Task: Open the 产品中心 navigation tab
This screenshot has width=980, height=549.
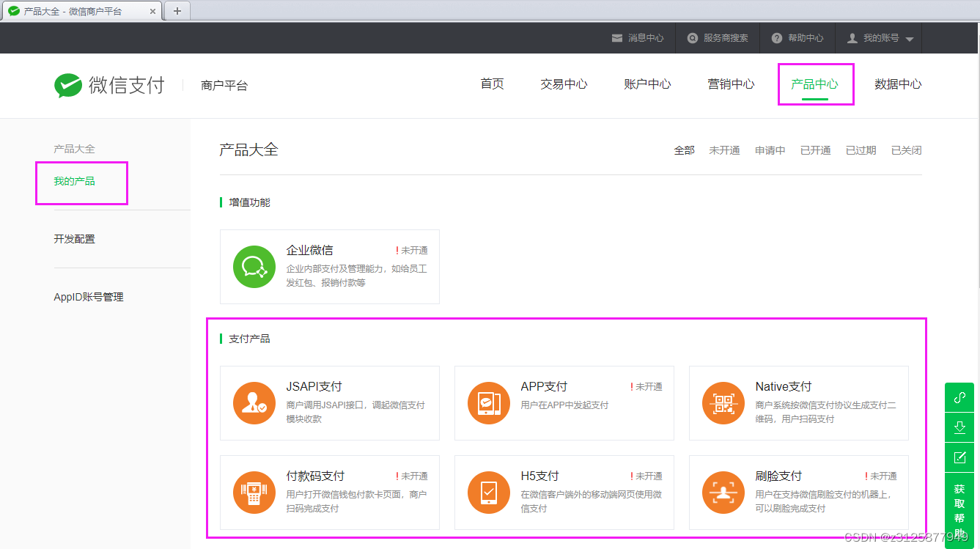Action: coord(814,84)
